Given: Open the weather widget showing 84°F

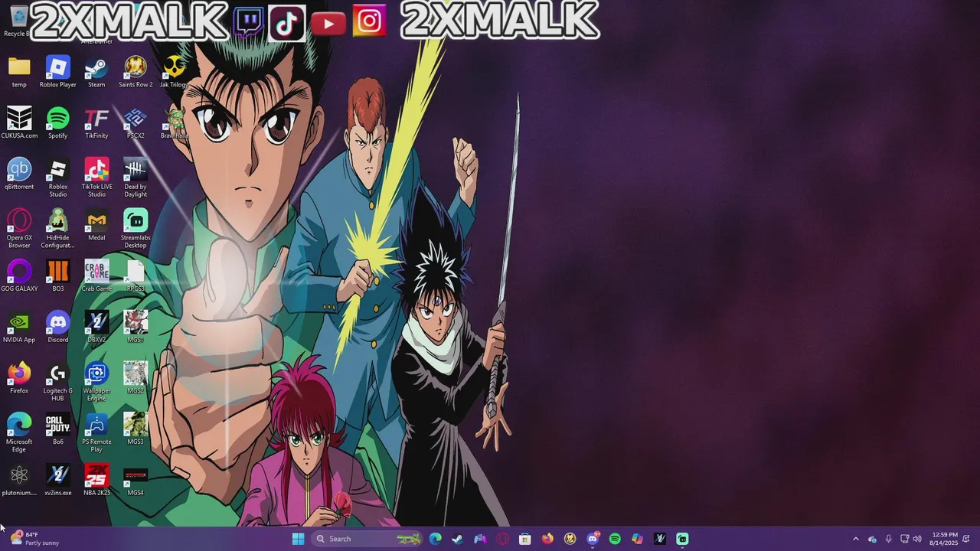Looking at the screenshot, I should point(34,539).
